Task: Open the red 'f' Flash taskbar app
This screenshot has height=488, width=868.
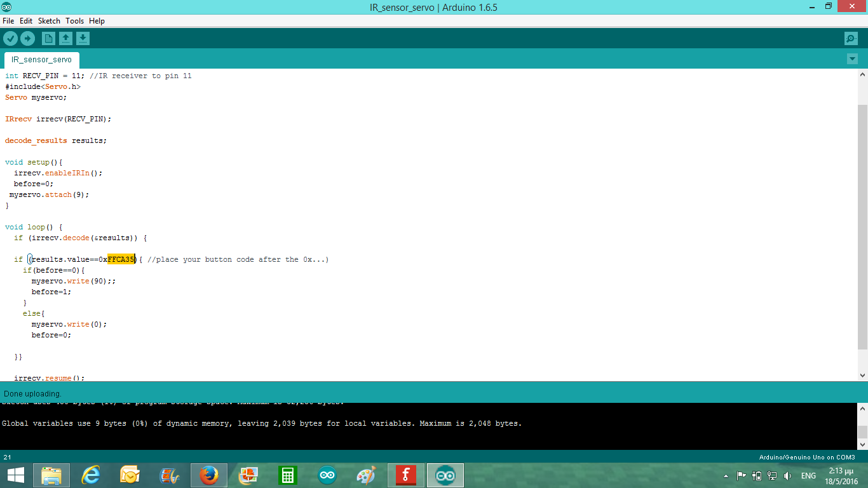Action: point(405,475)
